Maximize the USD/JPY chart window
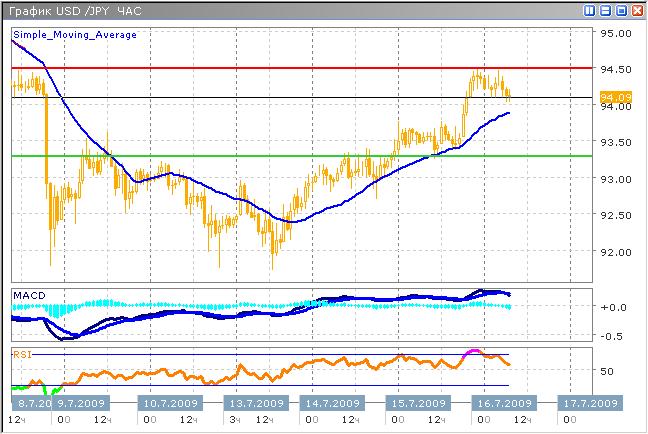Viewport: 648px width, 434px height. [x=620, y=10]
